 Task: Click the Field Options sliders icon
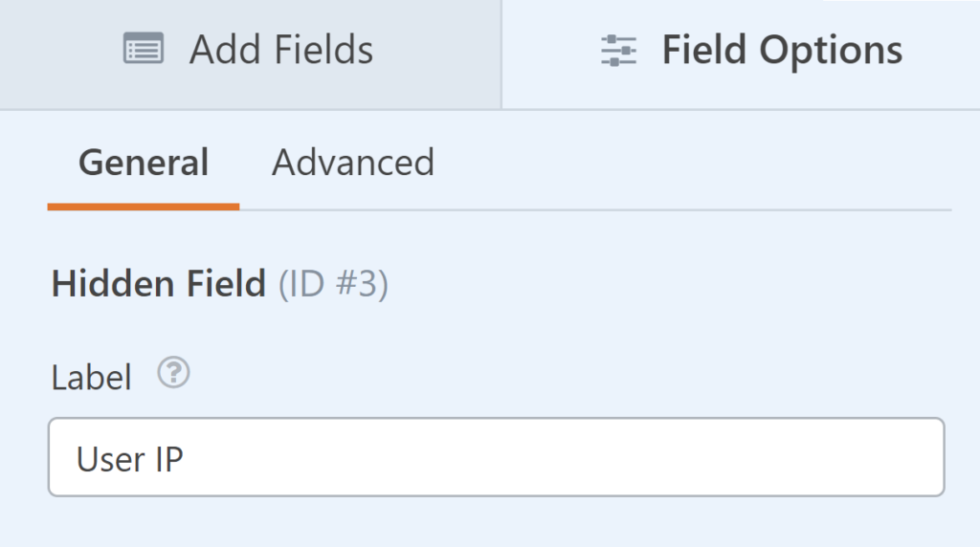click(619, 50)
